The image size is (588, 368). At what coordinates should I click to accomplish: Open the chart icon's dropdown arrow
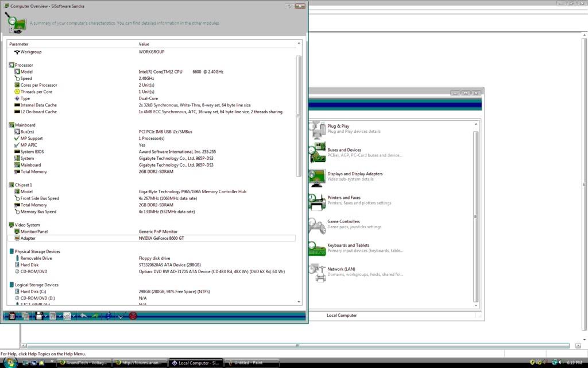[73, 316]
